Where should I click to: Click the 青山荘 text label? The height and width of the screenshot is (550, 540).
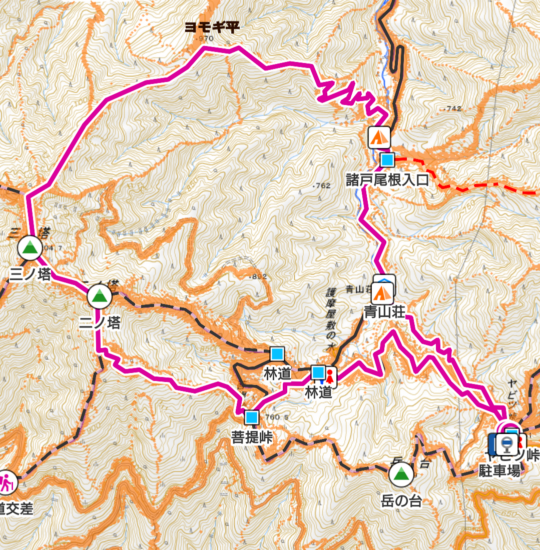point(385,312)
